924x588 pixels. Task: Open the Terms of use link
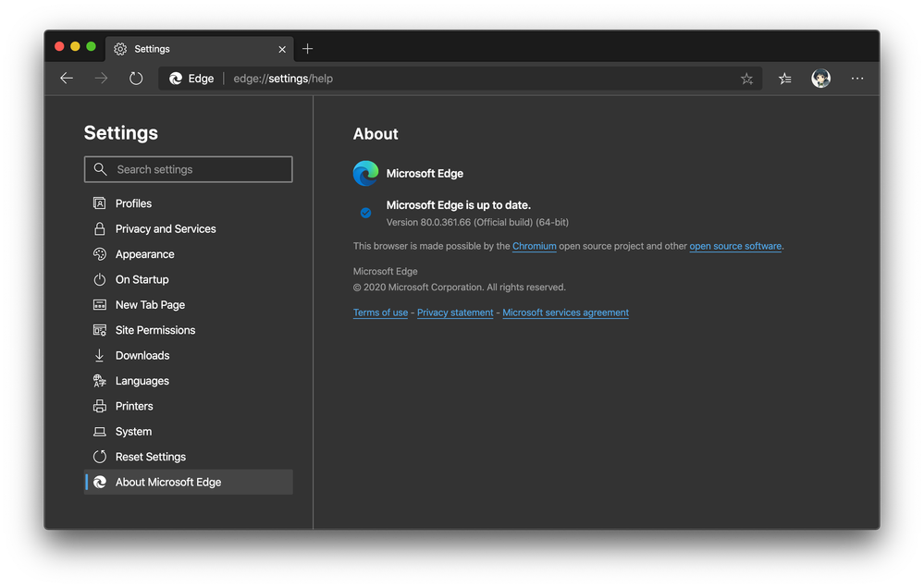pyautogui.click(x=381, y=312)
